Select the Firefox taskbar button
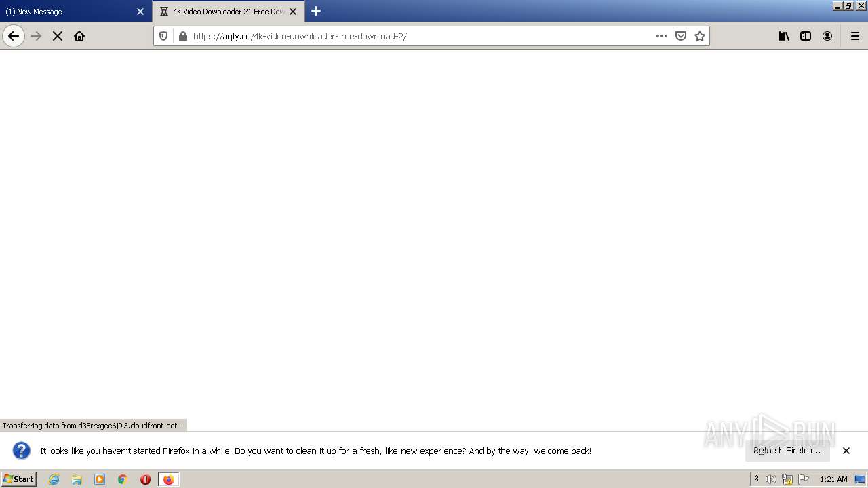Screen dimensions: 868x488 tap(168, 479)
